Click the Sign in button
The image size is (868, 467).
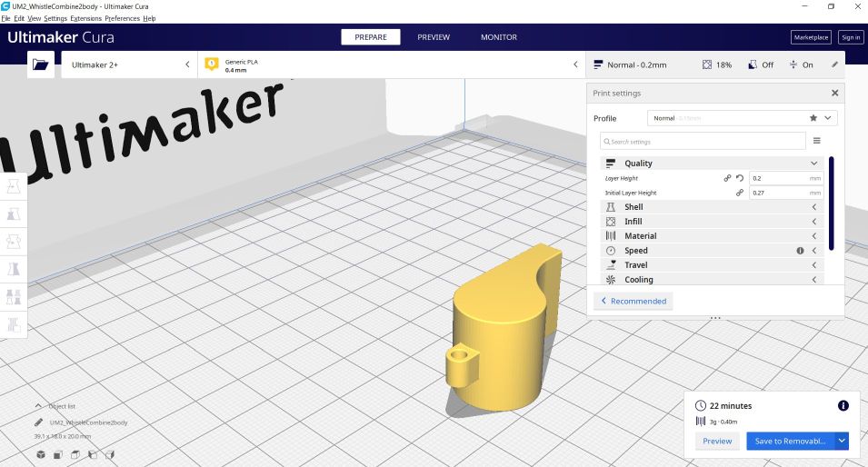pyautogui.click(x=851, y=37)
